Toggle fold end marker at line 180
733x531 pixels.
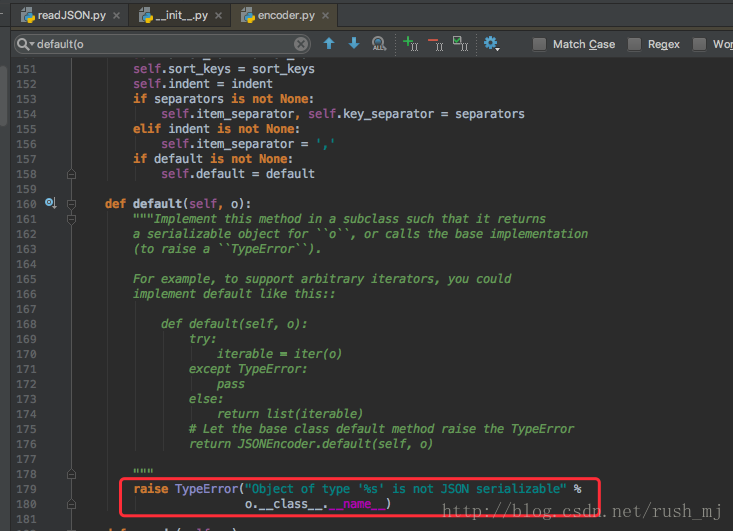(x=72, y=504)
